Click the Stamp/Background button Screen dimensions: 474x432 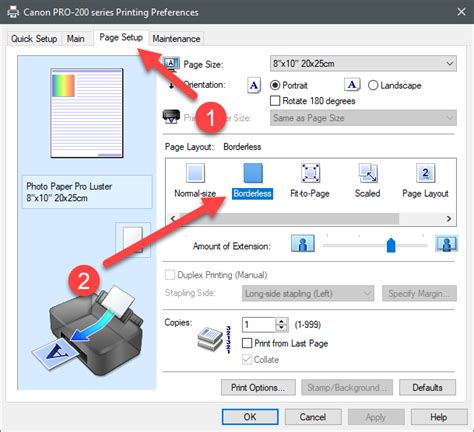click(x=347, y=388)
